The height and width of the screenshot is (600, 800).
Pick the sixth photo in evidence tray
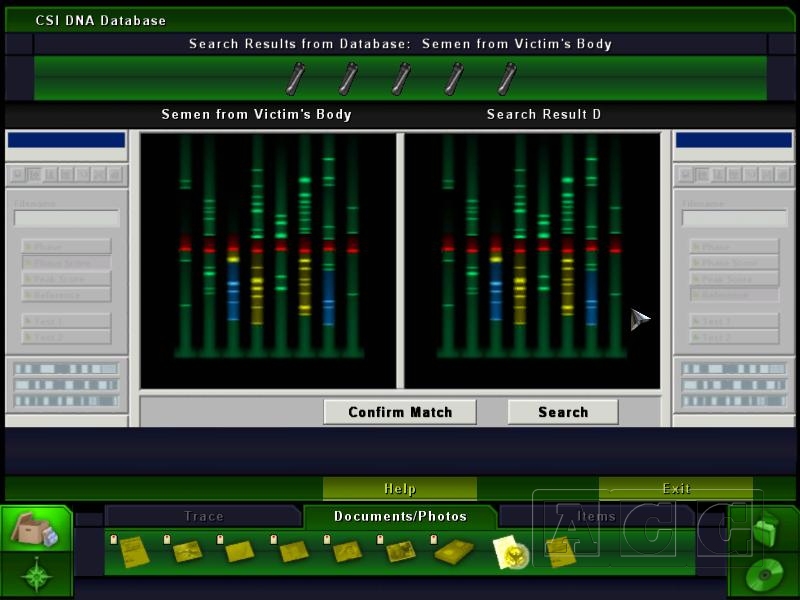(x=401, y=552)
